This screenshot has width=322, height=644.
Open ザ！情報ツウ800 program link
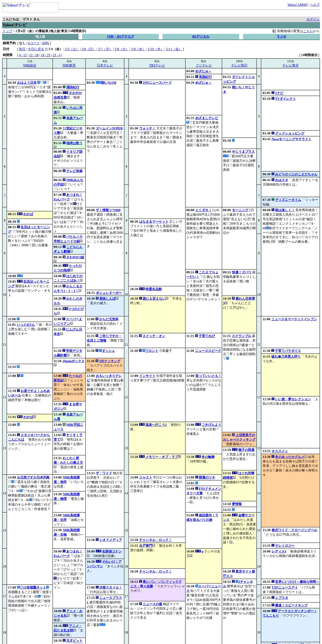pos(108,210)
